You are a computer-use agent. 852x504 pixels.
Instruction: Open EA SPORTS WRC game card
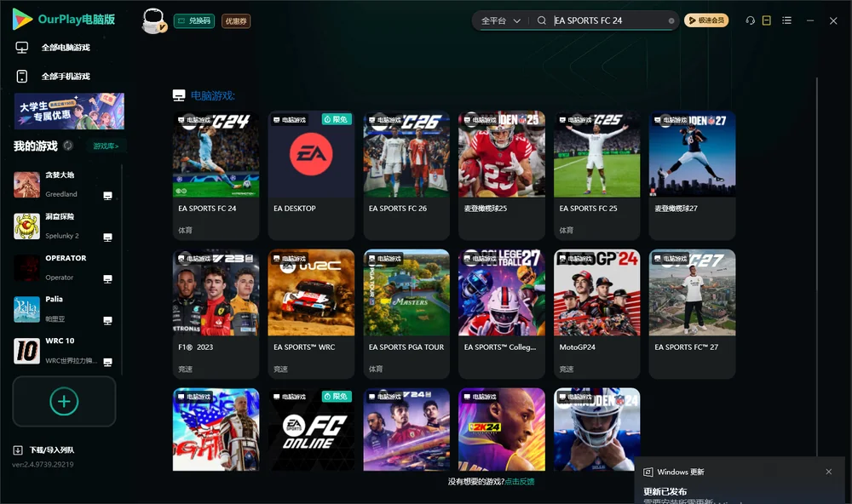(311, 314)
